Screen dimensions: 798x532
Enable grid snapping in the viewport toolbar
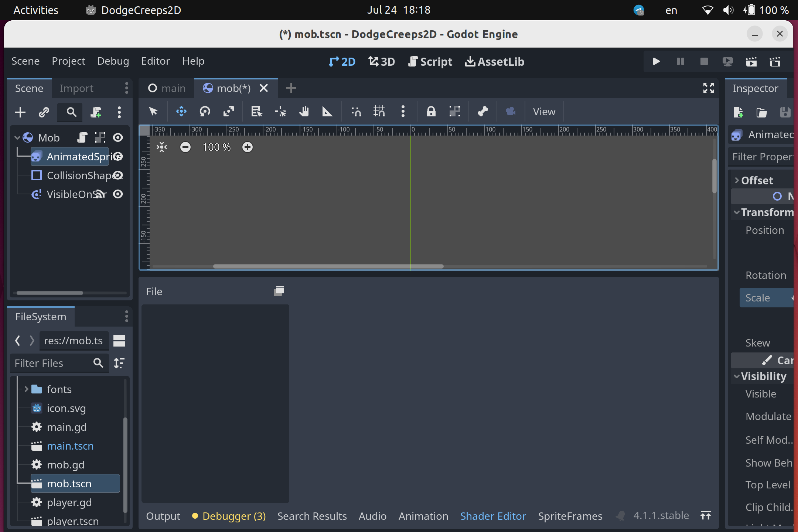coord(379,112)
